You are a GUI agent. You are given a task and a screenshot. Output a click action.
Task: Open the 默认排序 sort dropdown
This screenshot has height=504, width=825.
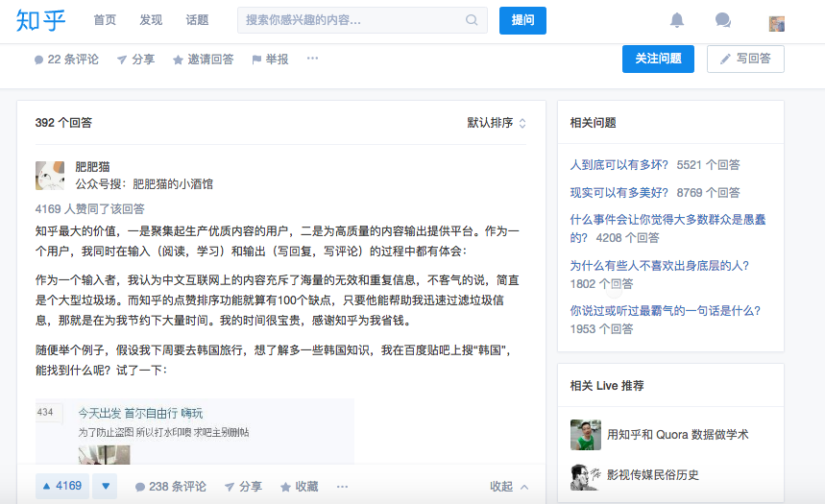coord(497,123)
